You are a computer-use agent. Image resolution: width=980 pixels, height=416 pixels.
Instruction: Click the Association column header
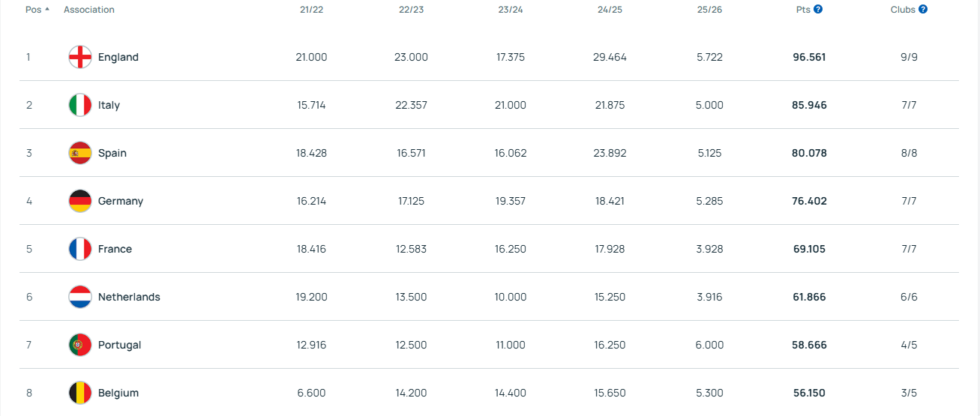[x=89, y=10]
